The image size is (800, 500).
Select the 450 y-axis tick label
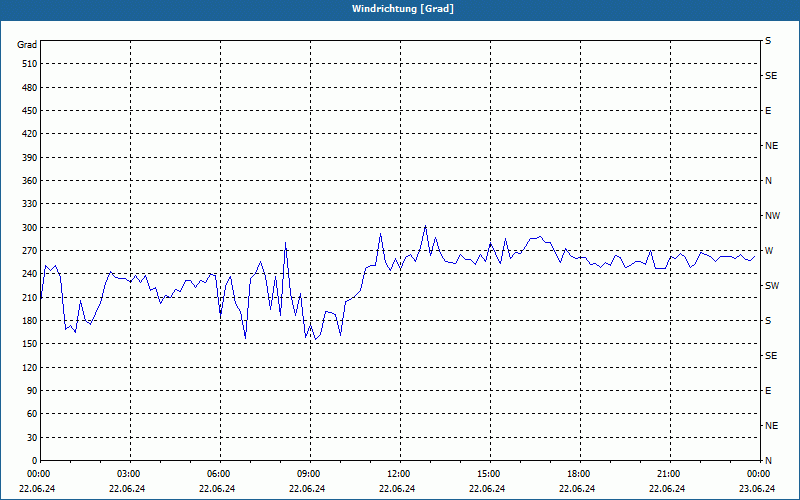point(30,111)
